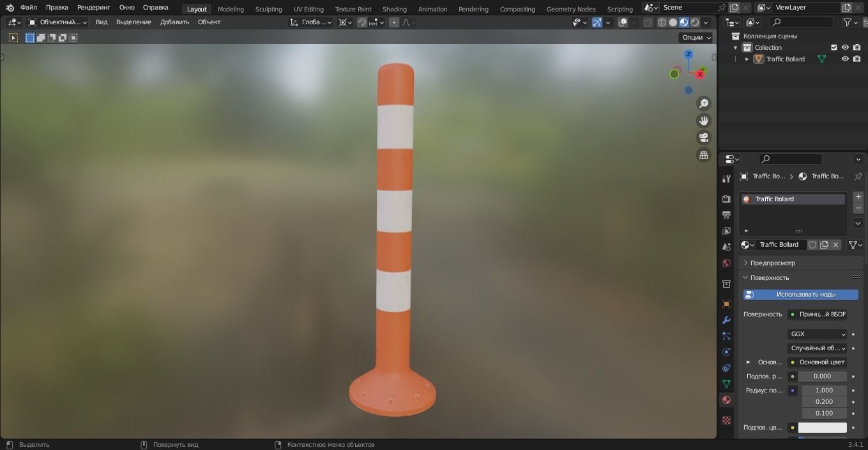
Task: Open the Physics properties tab icon
Action: click(x=726, y=352)
